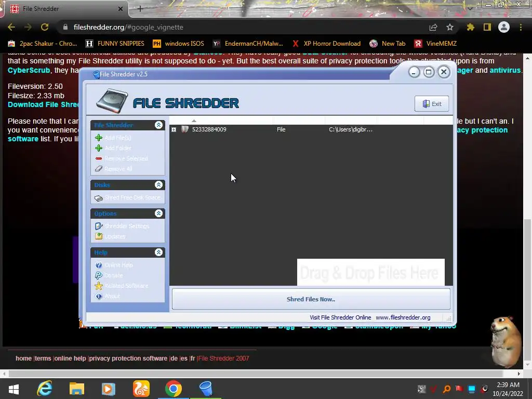This screenshot has width=532, height=399.
Task: Open the www.fileshredder.org link in status bar
Action: point(403,317)
